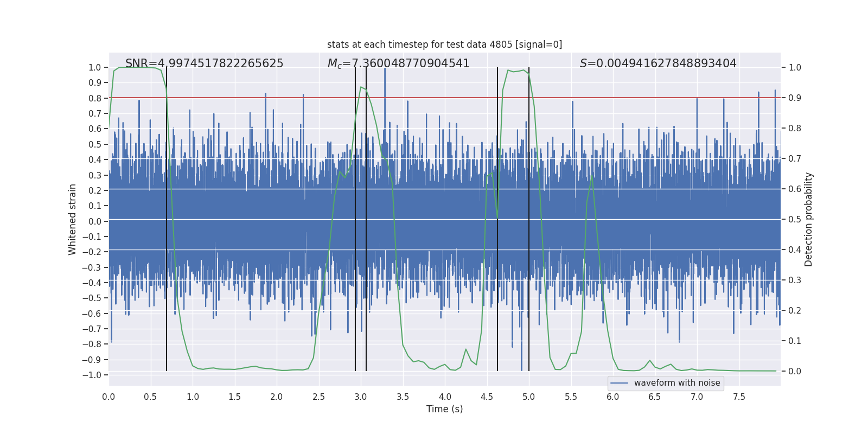Click the 0.0 whitened strain tick label
The height and width of the screenshot is (434, 868).
coord(95,221)
